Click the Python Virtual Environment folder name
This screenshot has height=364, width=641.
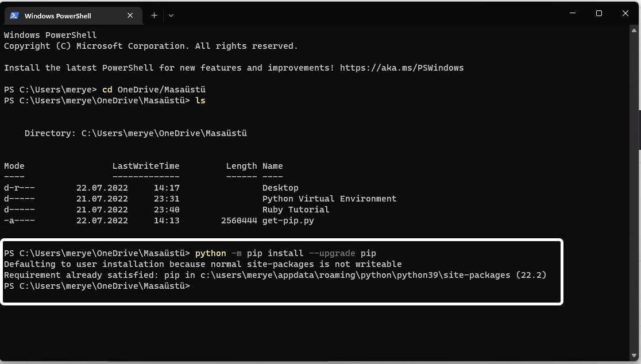click(330, 199)
